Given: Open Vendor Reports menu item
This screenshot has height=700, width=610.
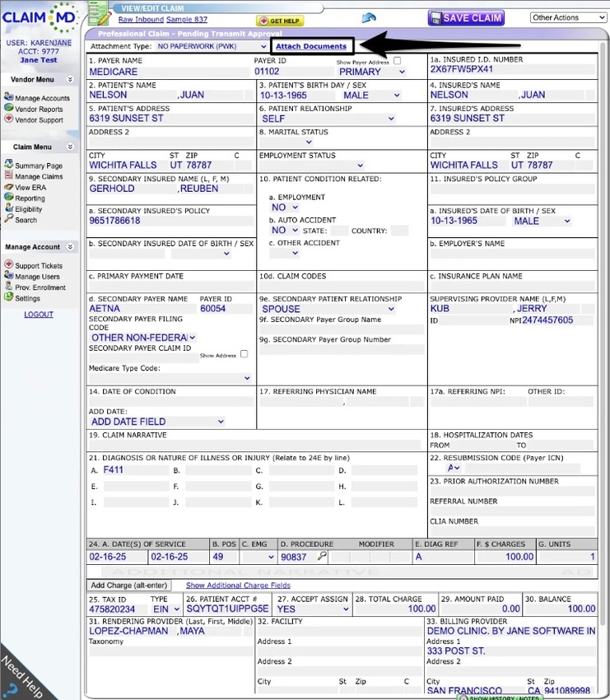Looking at the screenshot, I should click(x=39, y=109).
